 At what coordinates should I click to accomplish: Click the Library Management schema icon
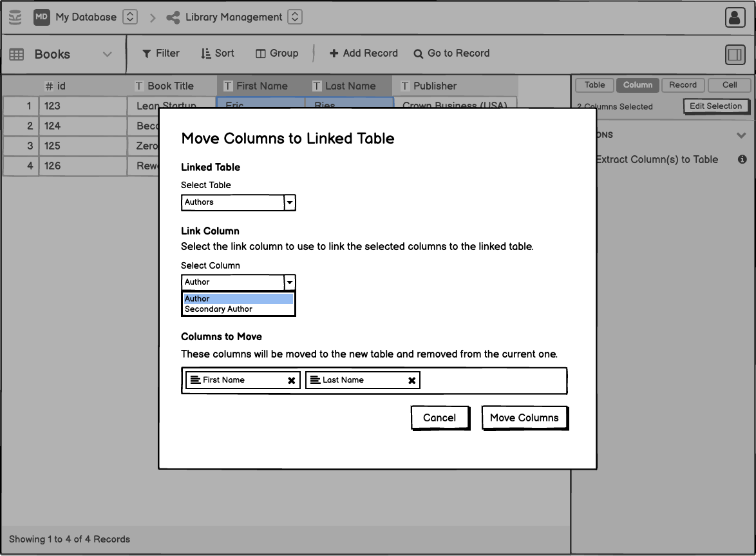tap(173, 17)
